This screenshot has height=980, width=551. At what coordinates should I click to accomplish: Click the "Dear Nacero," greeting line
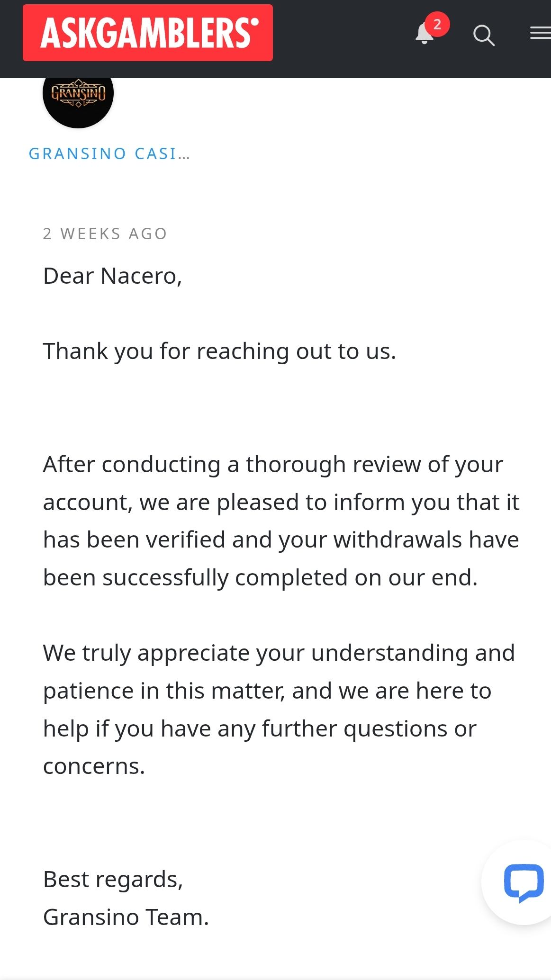tap(112, 276)
